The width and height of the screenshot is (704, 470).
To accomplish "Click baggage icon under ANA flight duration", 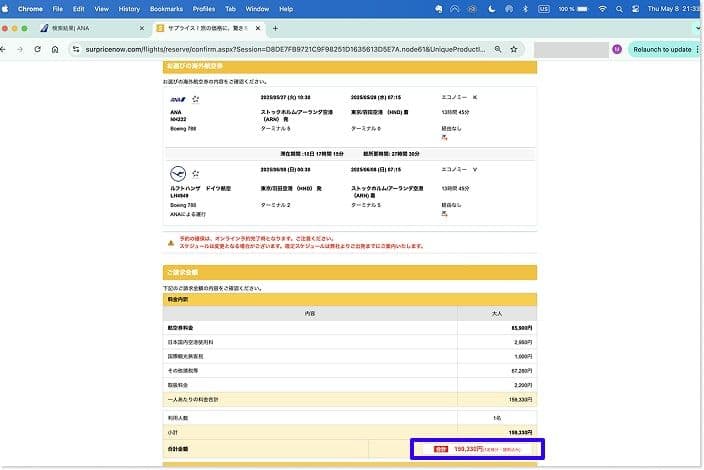I will 443,138.
